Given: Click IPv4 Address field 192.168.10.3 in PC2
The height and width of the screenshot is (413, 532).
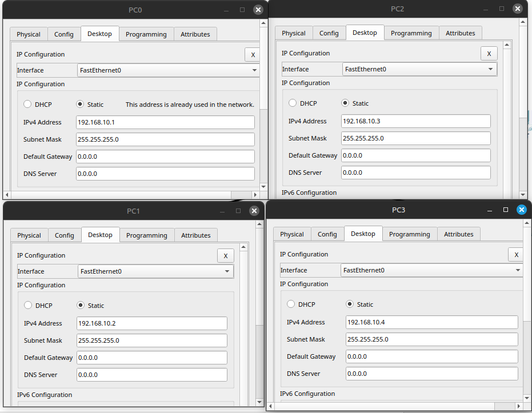Looking at the screenshot, I should tap(416, 122).
